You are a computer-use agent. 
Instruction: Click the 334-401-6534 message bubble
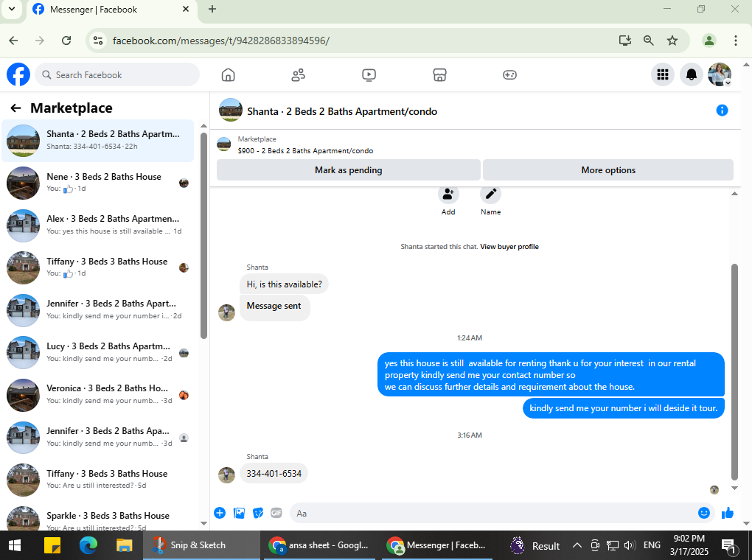274,474
